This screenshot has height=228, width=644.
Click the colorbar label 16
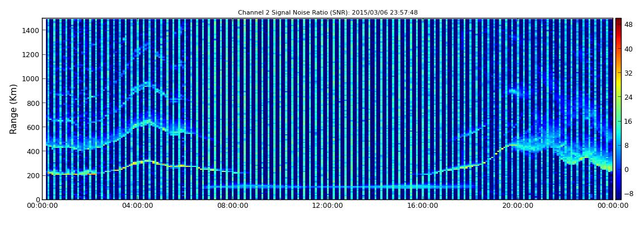pyautogui.click(x=629, y=121)
